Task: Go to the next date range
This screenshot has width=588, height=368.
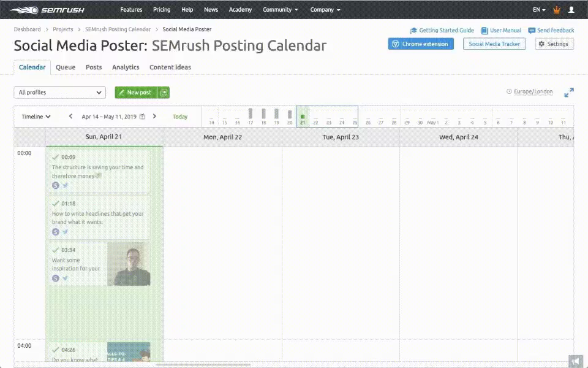Action: pos(154,117)
